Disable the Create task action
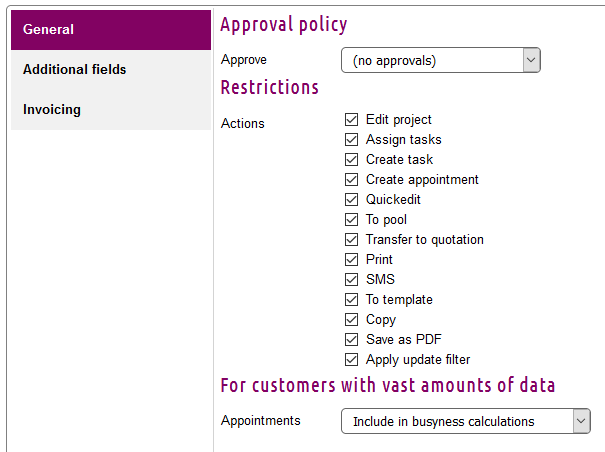 (x=351, y=160)
